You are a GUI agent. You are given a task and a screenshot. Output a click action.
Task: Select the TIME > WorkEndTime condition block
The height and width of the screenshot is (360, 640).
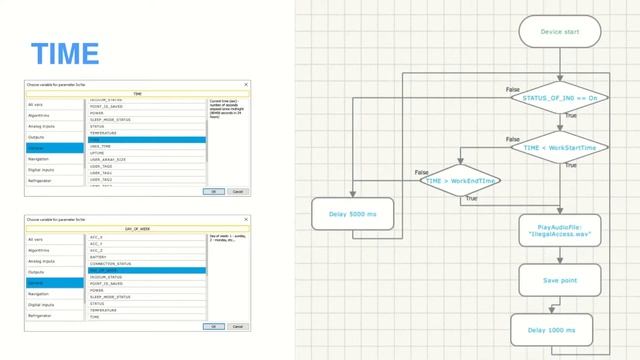point(460,180)
